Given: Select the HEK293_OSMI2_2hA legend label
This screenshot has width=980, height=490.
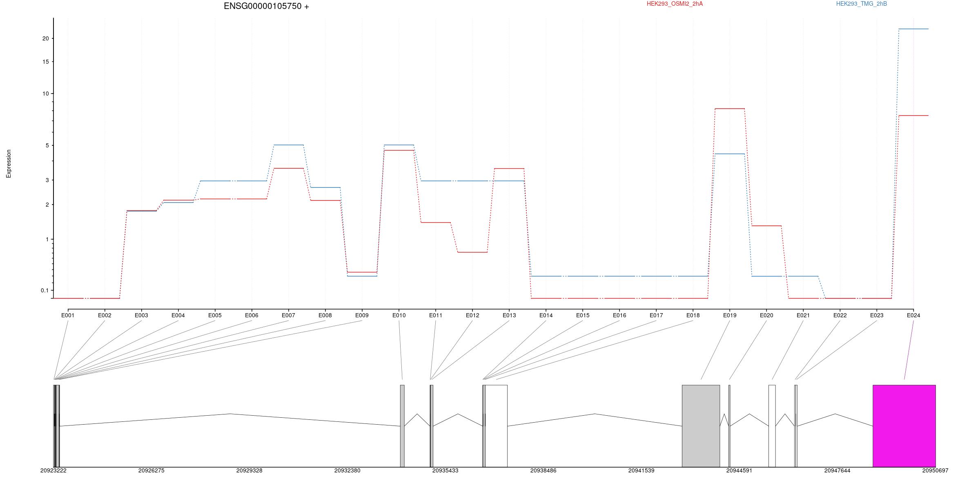Looking at the screenshot, I should click(x=675, y=4).
